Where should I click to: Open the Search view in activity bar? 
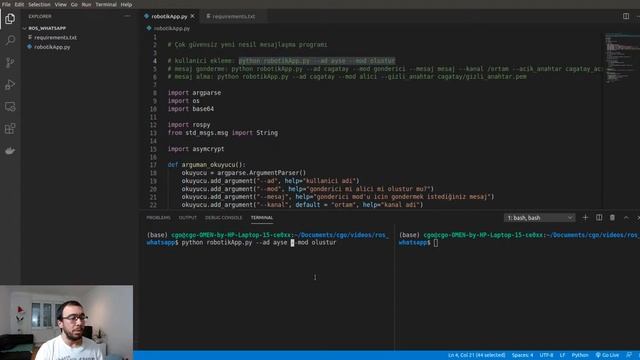click(x=10, y=40)
